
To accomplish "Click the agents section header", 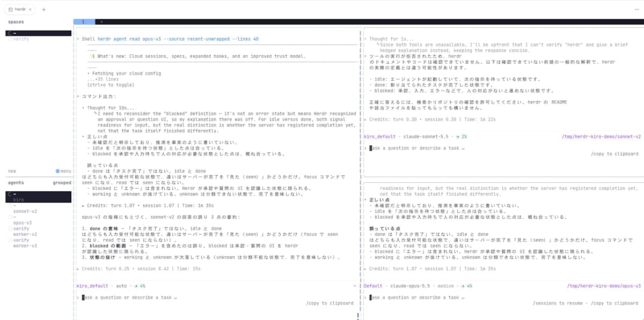I will [x=16, y=183].
